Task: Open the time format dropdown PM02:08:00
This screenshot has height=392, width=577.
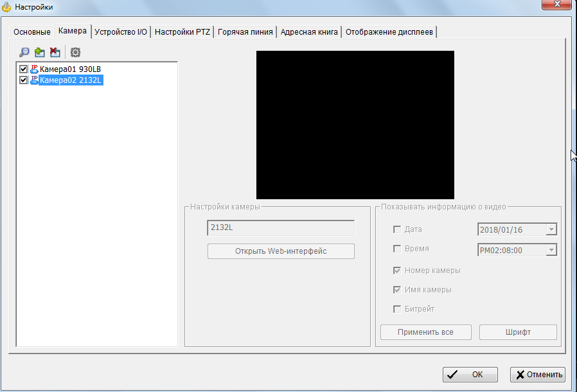Action: tap(551, 250)
